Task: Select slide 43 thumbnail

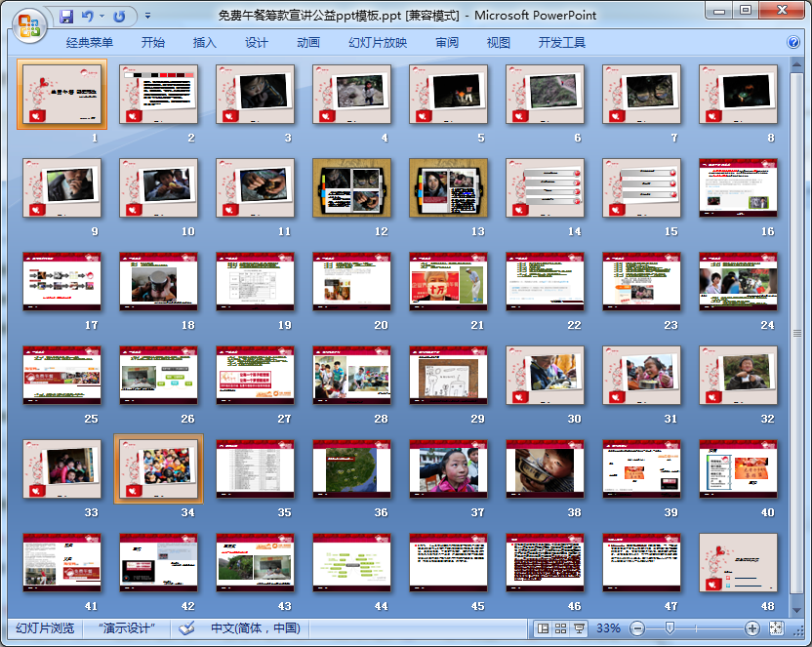Action: 256,562
